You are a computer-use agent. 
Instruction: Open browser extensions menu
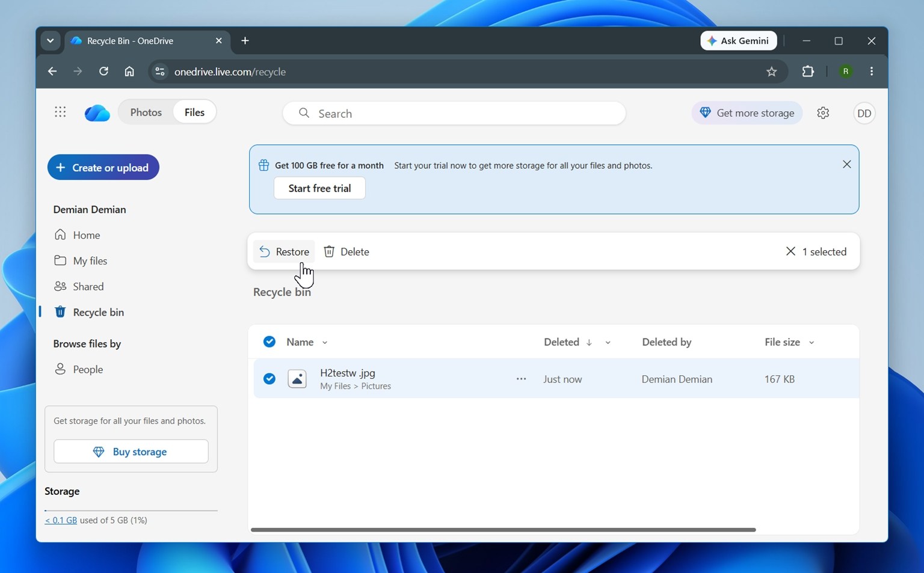coord(808,72)
